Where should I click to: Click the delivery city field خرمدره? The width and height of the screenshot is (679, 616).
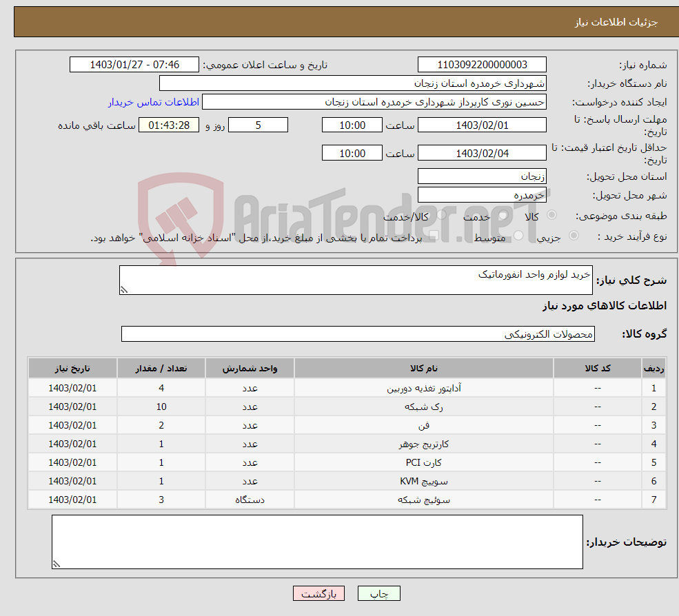(x=482, y=195)
